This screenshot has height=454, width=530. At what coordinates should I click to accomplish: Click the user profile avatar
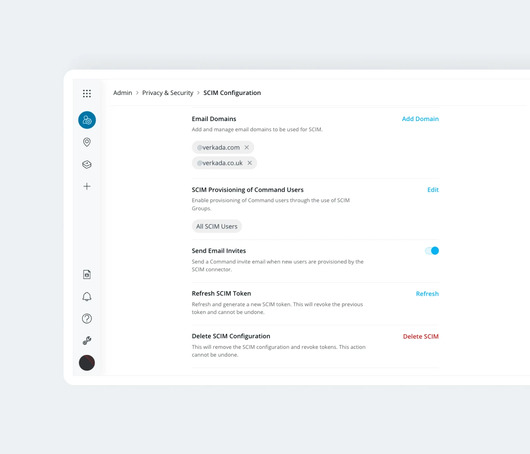(87, 363)
